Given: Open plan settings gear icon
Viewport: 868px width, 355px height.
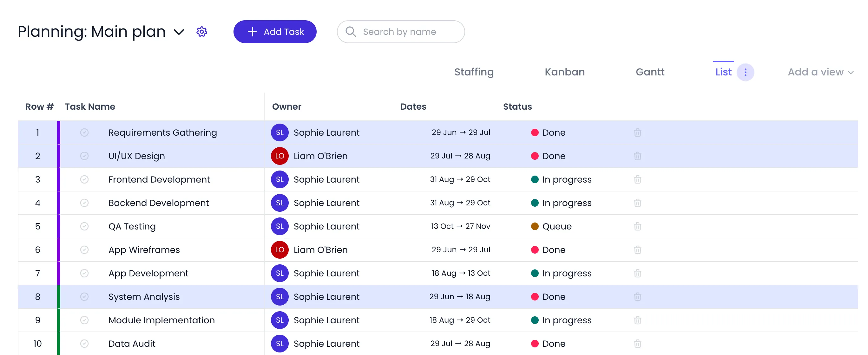Looking at the screenshot, I should pyautogui.click(x=201, y=32).
